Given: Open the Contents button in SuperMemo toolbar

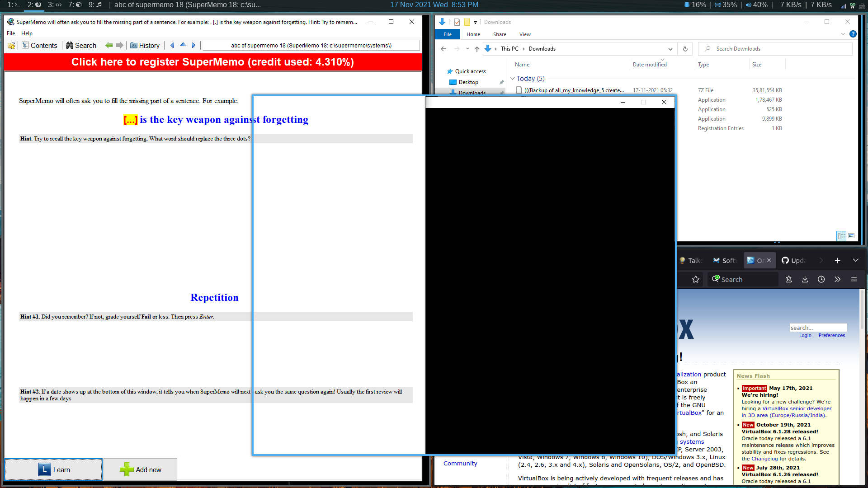Looking at the screenshot, I should point(40,45).
